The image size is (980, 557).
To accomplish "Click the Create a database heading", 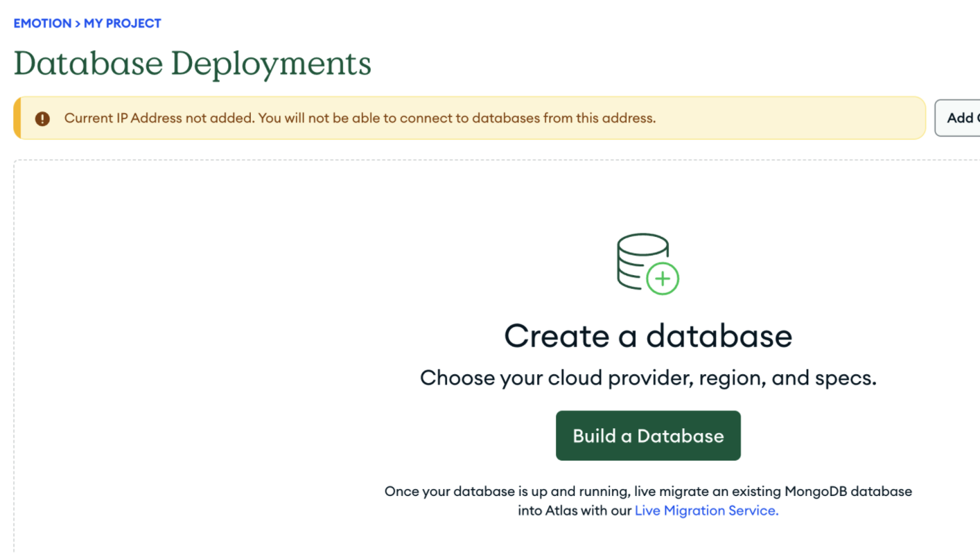I will coord(648,336).
